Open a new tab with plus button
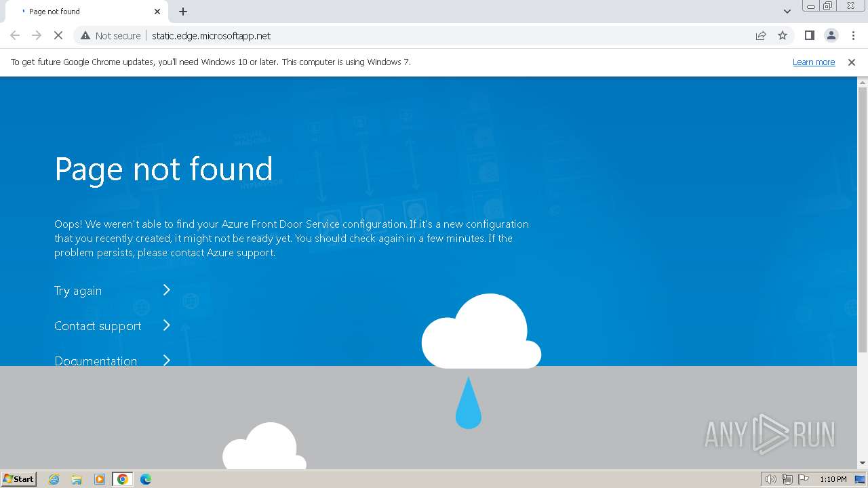This screenshot has height=488, width=868. (x=183, y=12)
